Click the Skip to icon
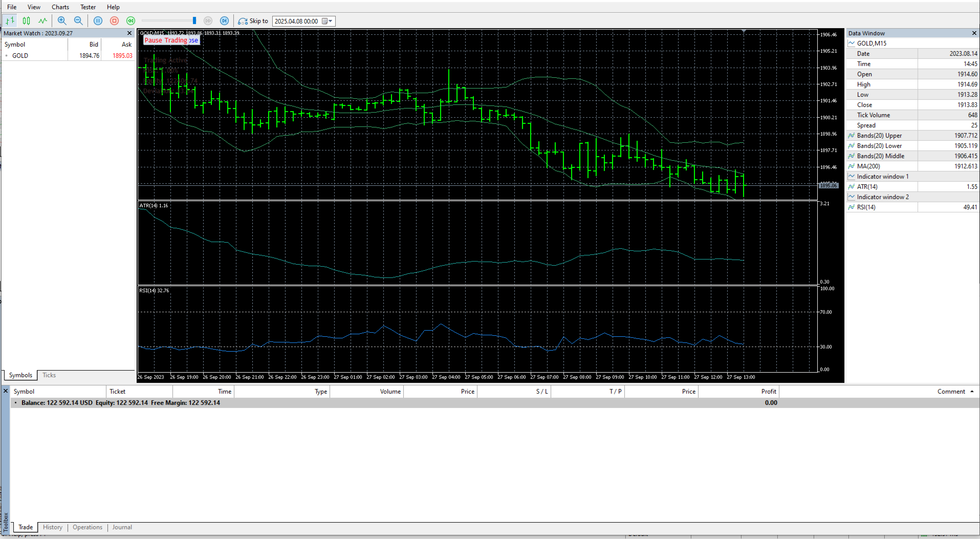 click(243, 21)
